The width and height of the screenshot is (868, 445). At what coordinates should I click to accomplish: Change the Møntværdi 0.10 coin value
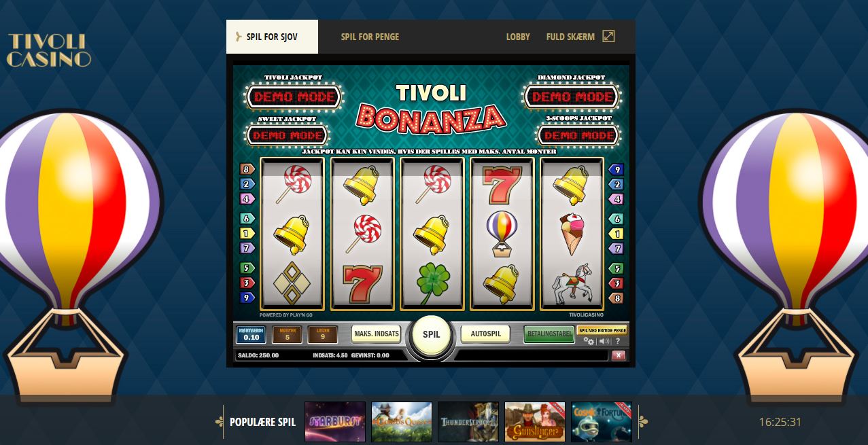[251, 334]
